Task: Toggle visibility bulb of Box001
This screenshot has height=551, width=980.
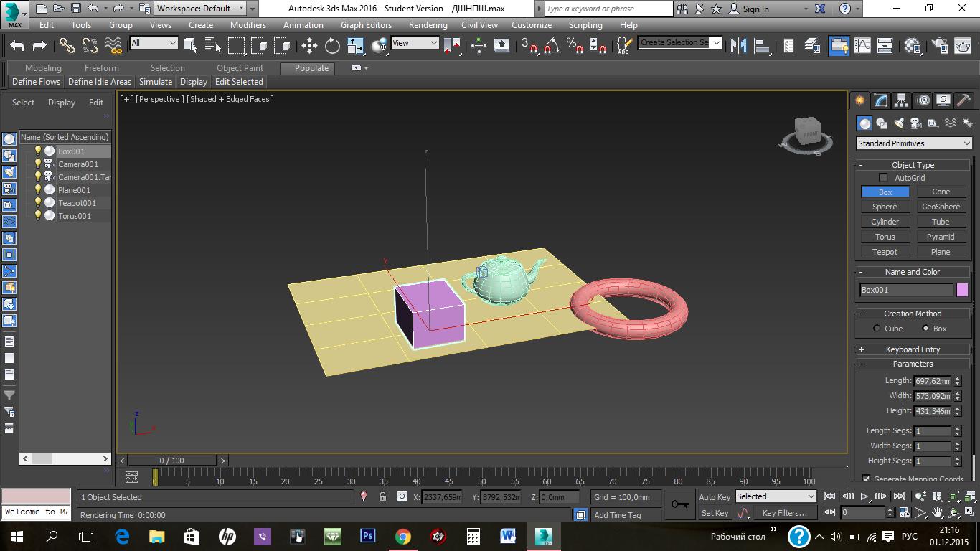Action: coord(38,151)
